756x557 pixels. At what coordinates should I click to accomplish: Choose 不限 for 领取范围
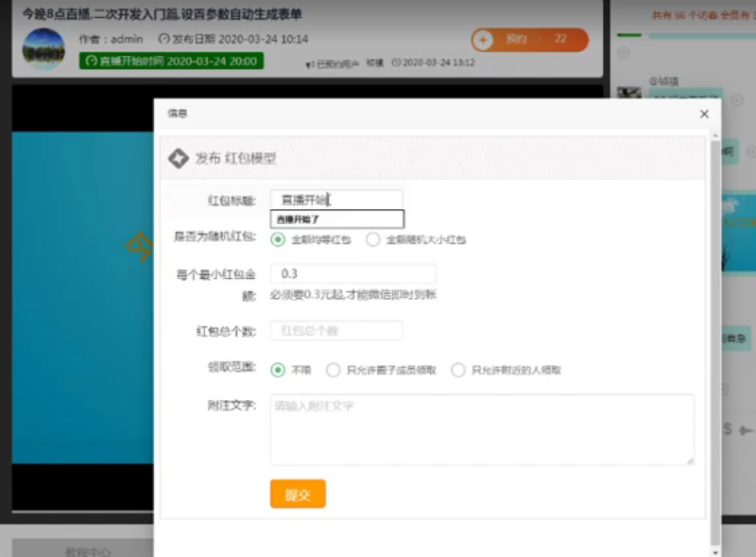(278, 370)
